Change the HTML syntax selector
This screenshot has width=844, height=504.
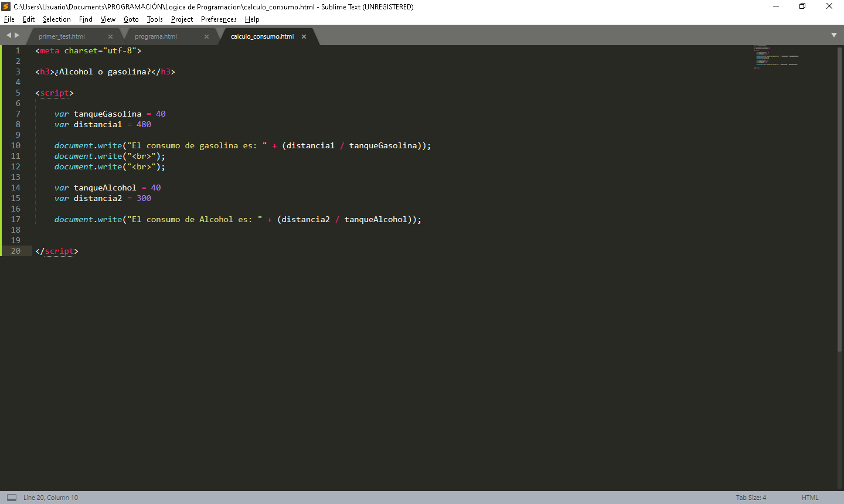(810, 498)
